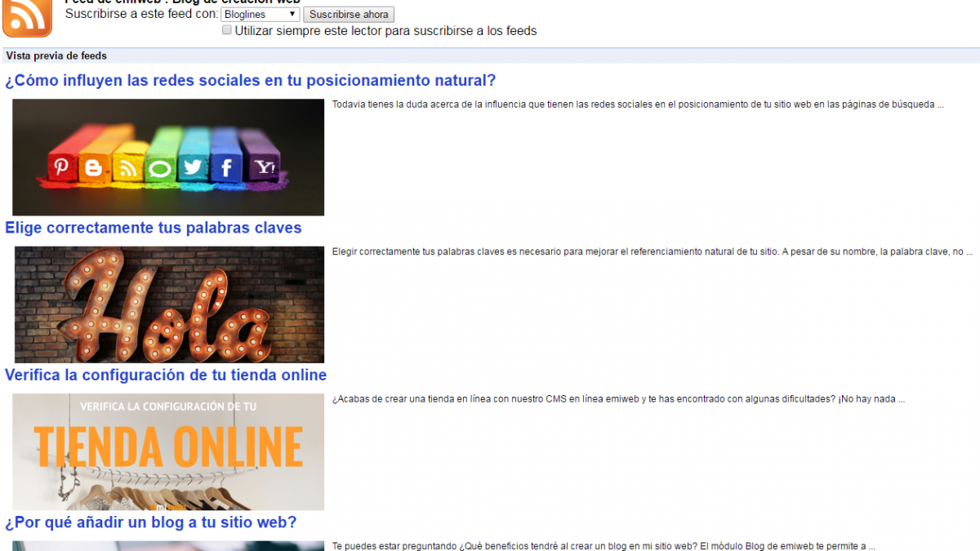
Task: Open the ¿Por qué añadir un blog article
Action: click(x=151, y=522)
